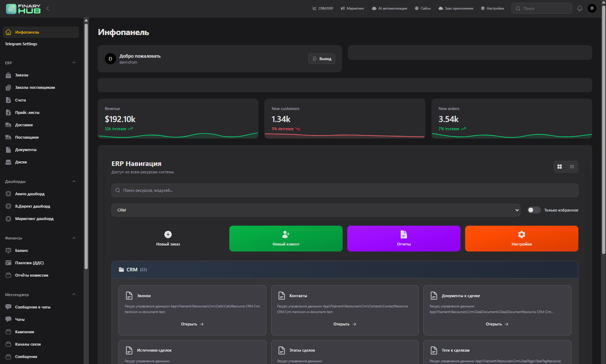Click the Поиск ресурсов search field
The height and width of the screenshot is (364, 606).
click(x=345, y=190)
